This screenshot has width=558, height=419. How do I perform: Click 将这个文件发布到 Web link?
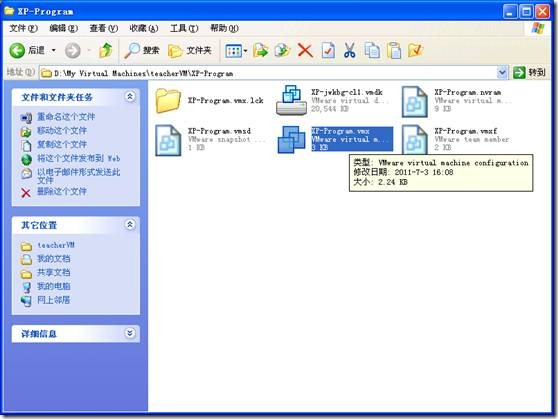[79, 158]
